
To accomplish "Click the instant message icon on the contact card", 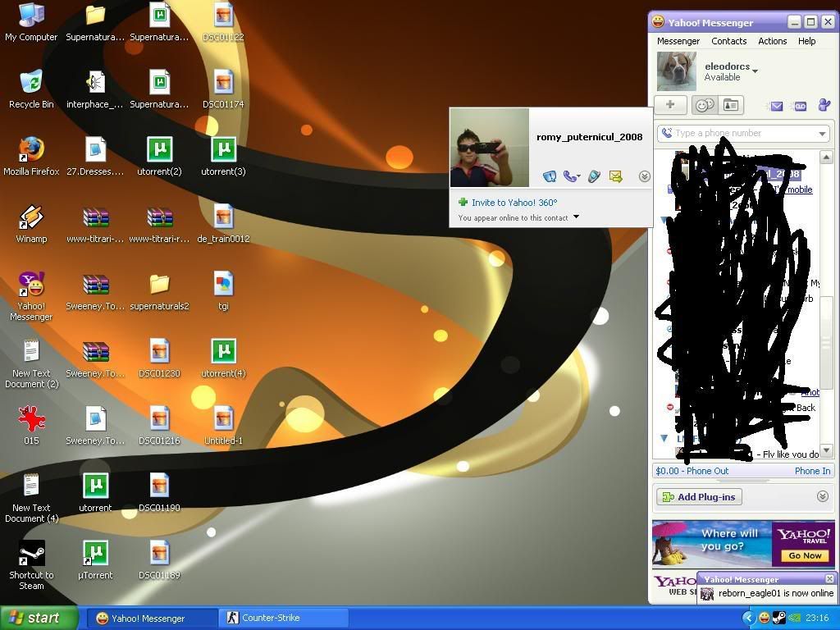I will [549, 176].
